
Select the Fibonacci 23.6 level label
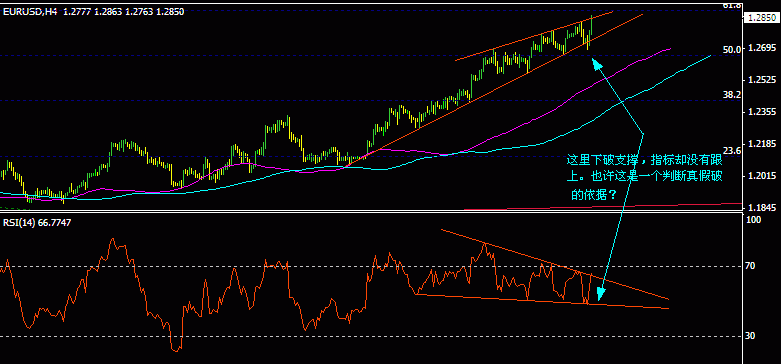point(733,150)
